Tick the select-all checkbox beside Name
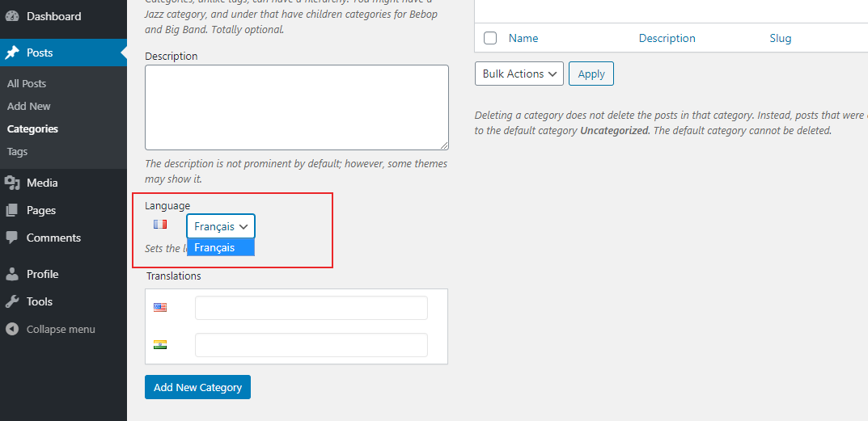The image size is (868, 421). coord(490,38)
